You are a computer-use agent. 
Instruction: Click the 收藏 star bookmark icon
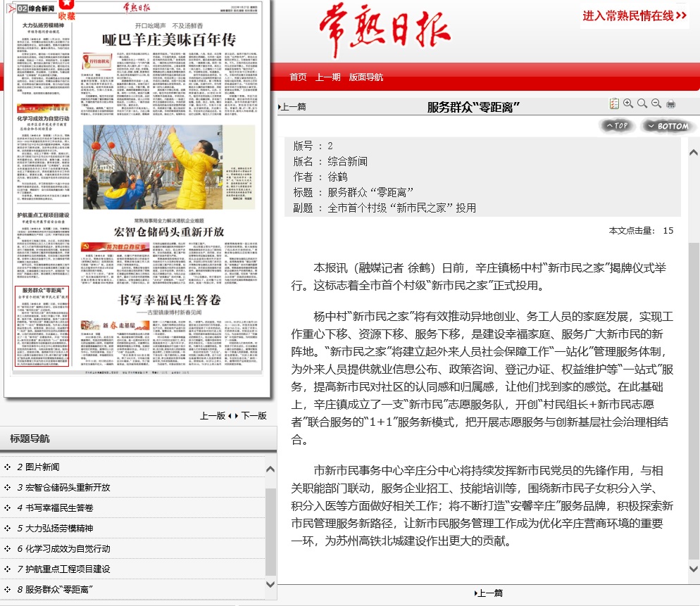[66, 10]
